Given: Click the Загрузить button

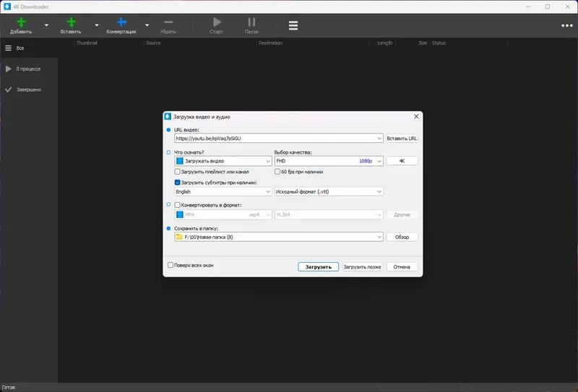Looking at the screenshot, I should (x=318, y=266).
